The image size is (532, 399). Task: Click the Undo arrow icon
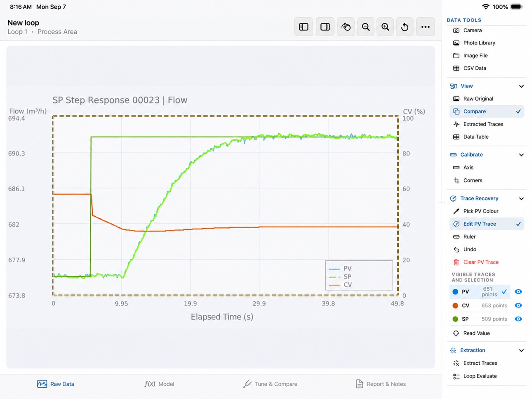(x=456, y=249)
